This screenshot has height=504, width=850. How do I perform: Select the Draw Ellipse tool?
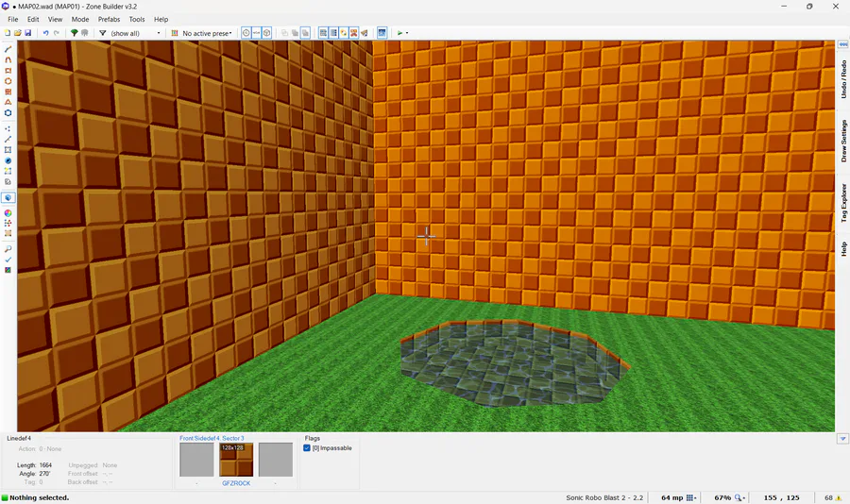[8, 81]
